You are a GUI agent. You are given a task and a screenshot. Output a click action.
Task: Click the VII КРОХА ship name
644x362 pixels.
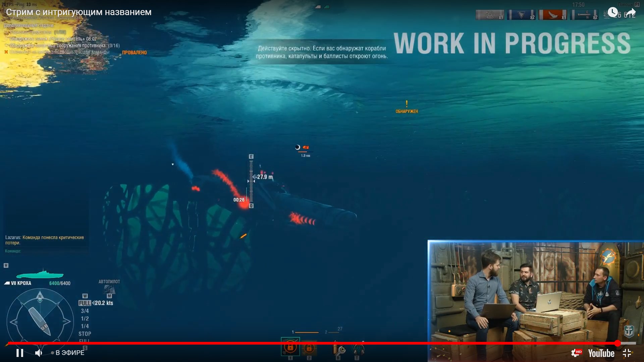tap(21, 283)
